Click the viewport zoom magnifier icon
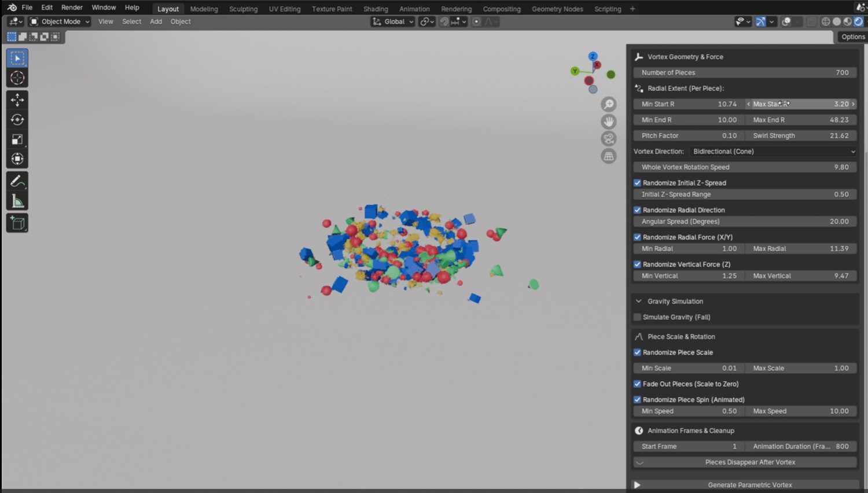 (x=609, y=104)
